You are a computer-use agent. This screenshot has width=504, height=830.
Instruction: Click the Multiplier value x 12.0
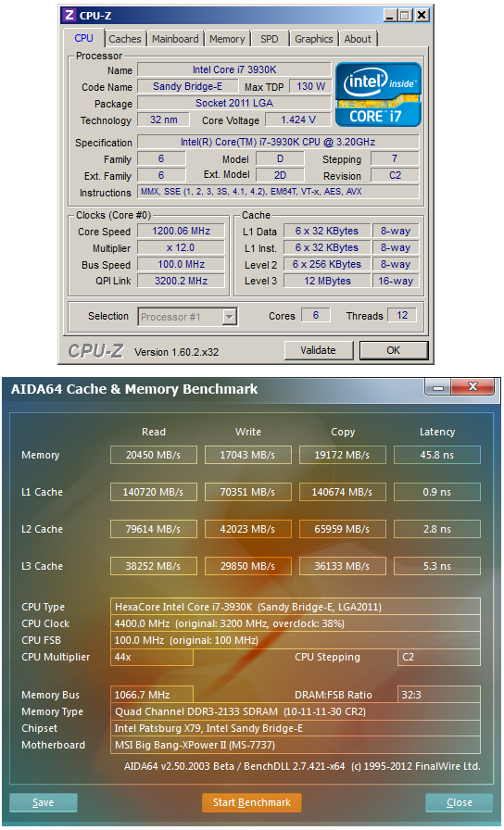point(181,247)
